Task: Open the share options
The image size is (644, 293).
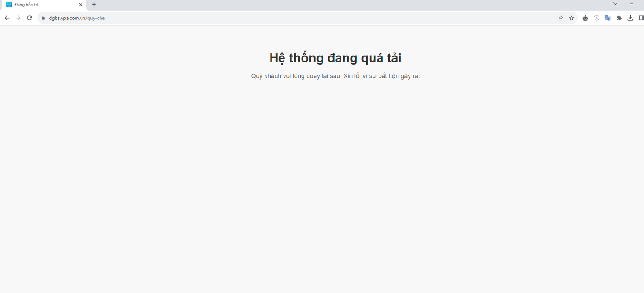Action: pos(560,18)
